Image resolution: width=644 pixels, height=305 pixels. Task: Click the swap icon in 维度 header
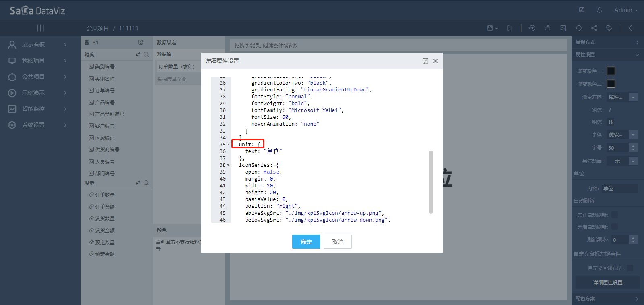tap(138, 54)
